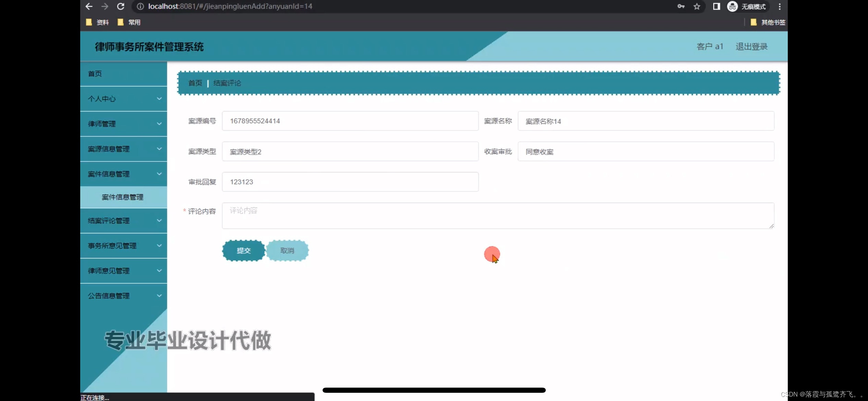Expand 事务所意见管理 chevron arrow
This screenshot has width=868, height=401.
(159, 246)
